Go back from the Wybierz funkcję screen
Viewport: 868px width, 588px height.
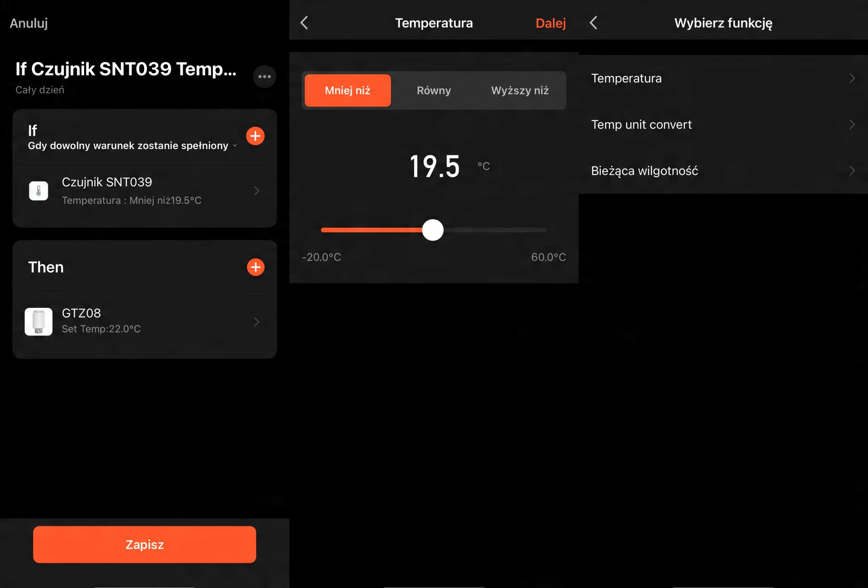pyautogui.click(x=593, y=23)
